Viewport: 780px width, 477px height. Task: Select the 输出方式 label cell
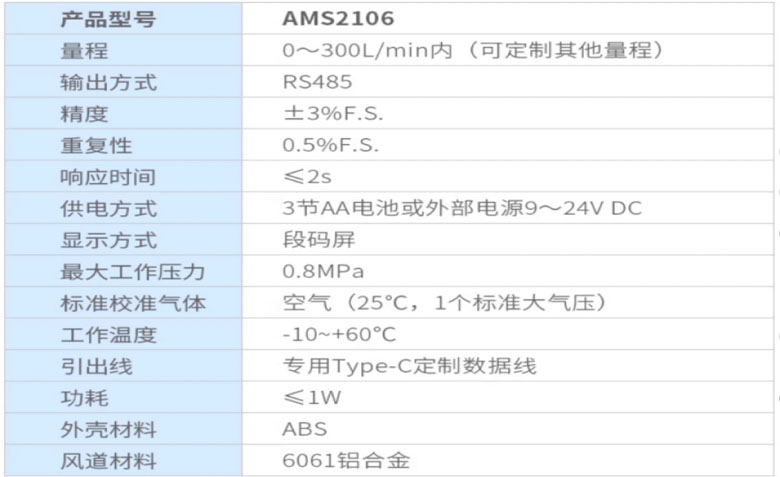(x=123, y=82)
